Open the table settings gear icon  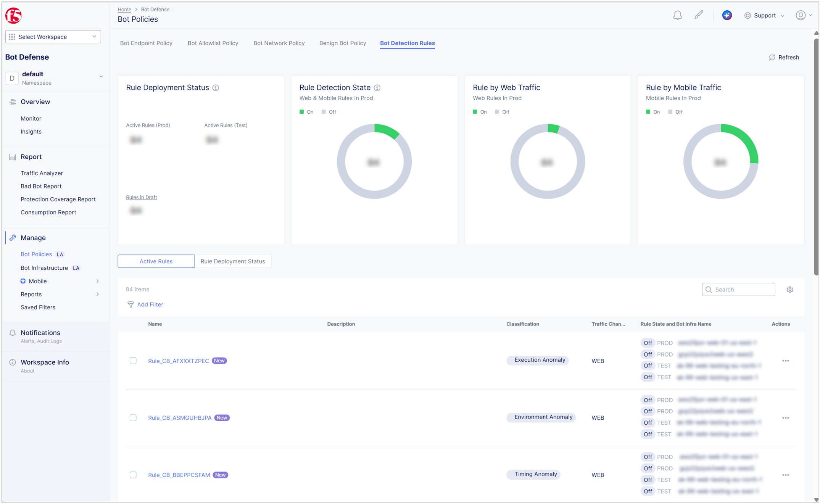click(790, 289)
